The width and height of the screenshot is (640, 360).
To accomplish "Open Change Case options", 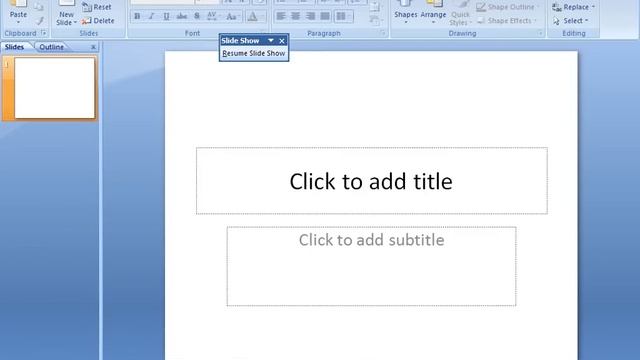I will tap(232, 16).
